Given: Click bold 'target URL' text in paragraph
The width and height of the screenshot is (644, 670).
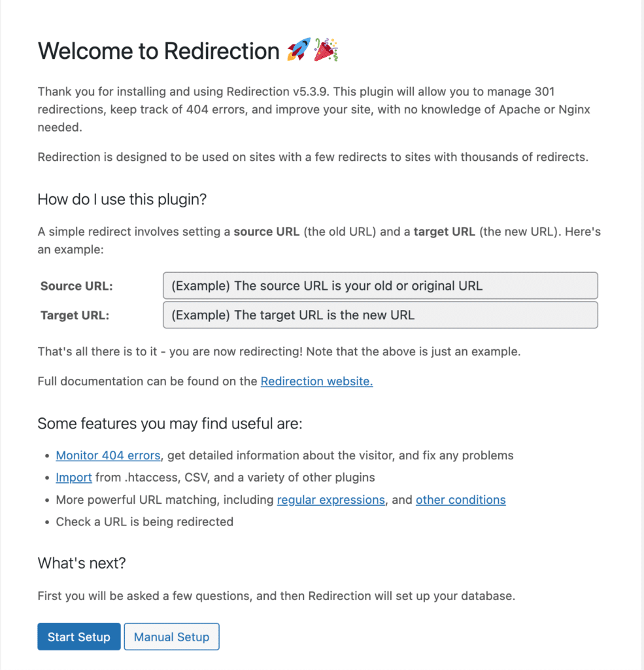Looking at the screenshot, I should (445, 233).
